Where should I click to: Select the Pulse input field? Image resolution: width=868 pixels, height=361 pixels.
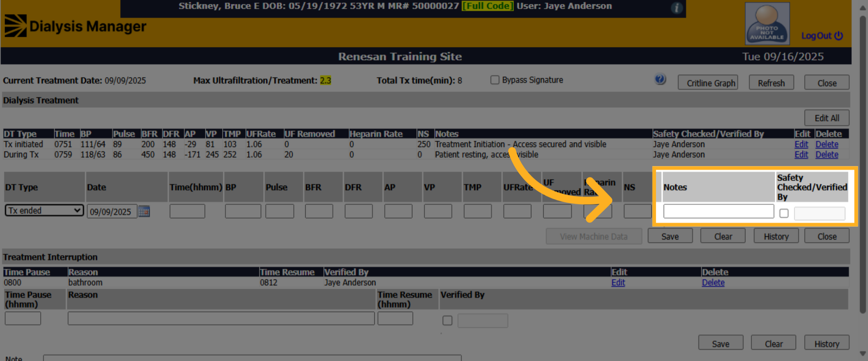click(280, 211)
